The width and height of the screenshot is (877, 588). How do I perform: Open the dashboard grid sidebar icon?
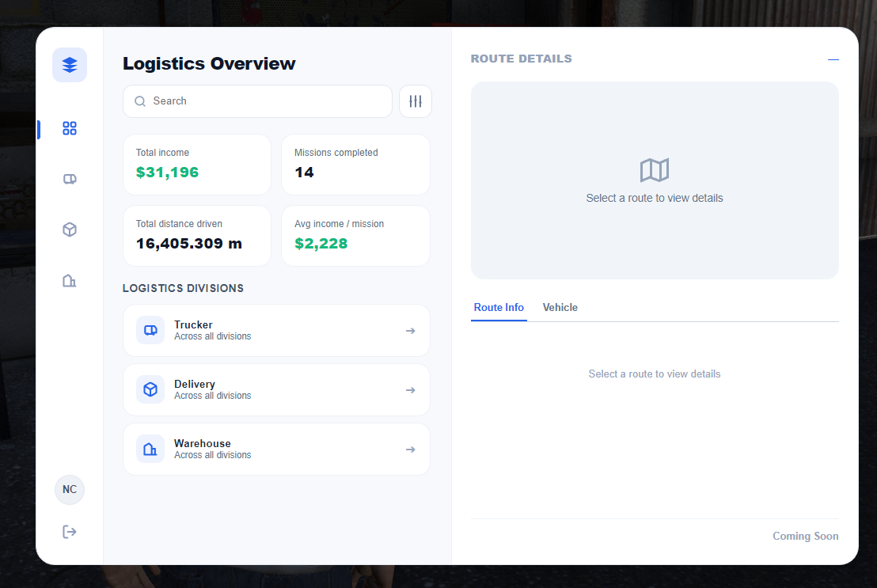(70, 129)
